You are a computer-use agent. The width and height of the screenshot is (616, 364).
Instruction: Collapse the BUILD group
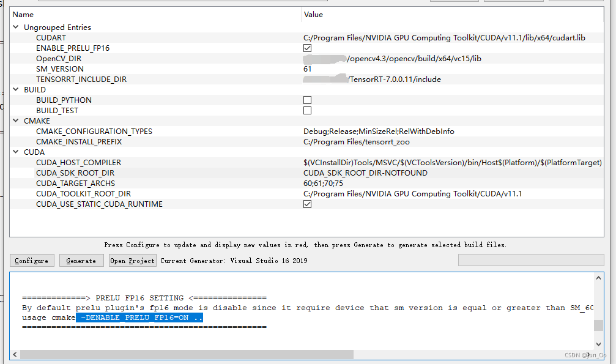point(15,89)
